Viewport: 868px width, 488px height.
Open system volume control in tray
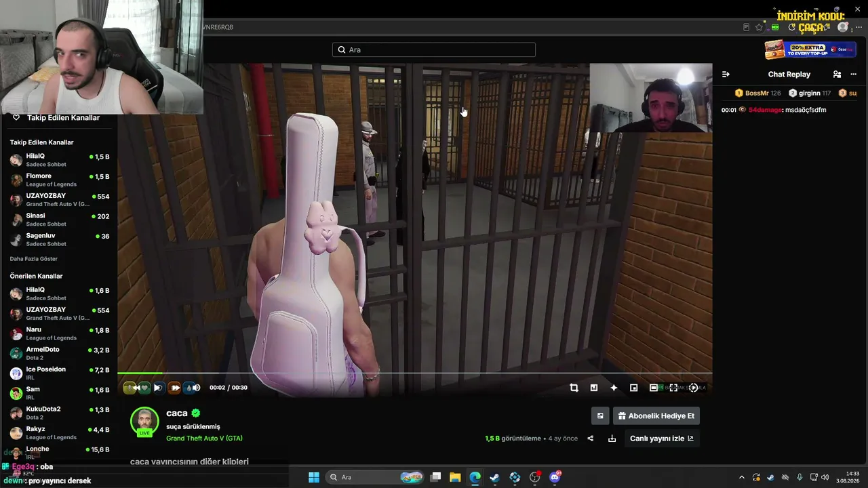825,477
